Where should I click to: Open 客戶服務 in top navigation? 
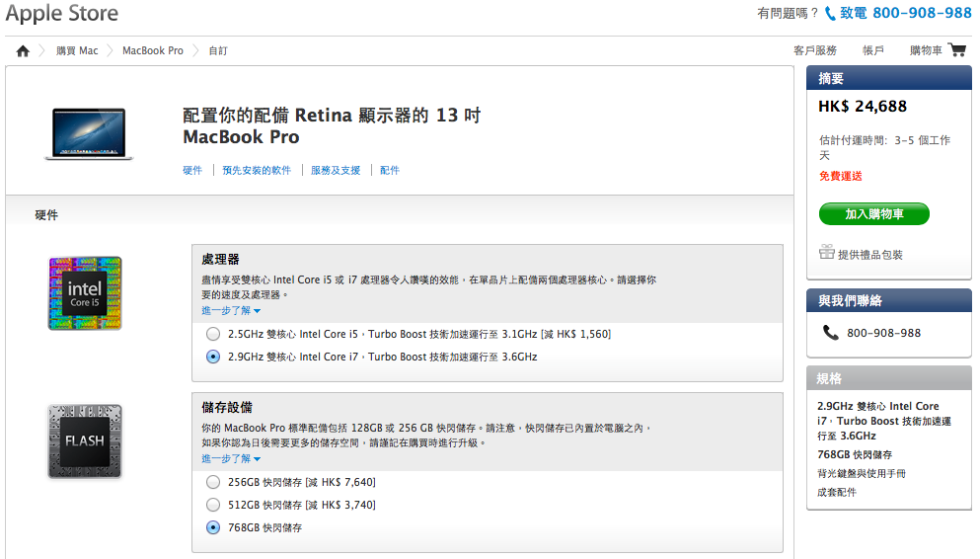pyautogui.click(x=815, y=50)
